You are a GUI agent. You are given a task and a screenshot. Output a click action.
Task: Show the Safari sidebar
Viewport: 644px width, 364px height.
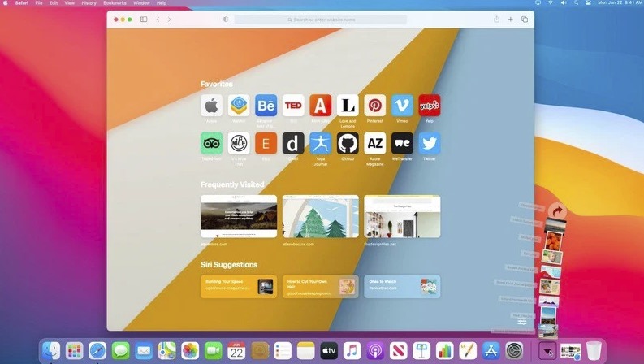point(144,19)
